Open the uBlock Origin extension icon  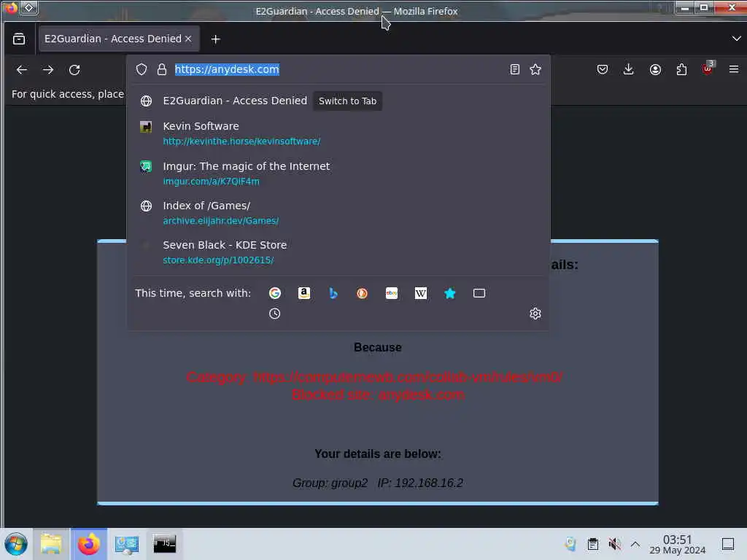coord(708,68)
